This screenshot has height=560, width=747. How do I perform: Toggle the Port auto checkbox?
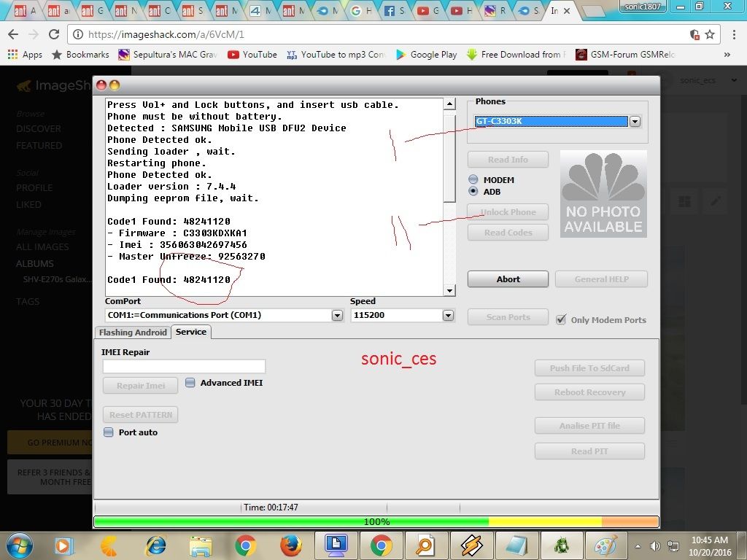109,432
